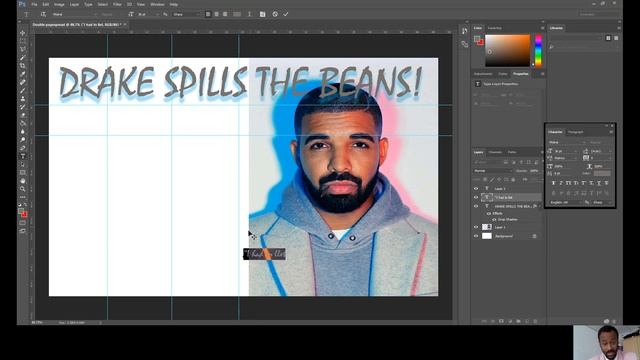Hide the selected 'I had to list' layer
Screen dimensions: 640x360
coord(476,197)
